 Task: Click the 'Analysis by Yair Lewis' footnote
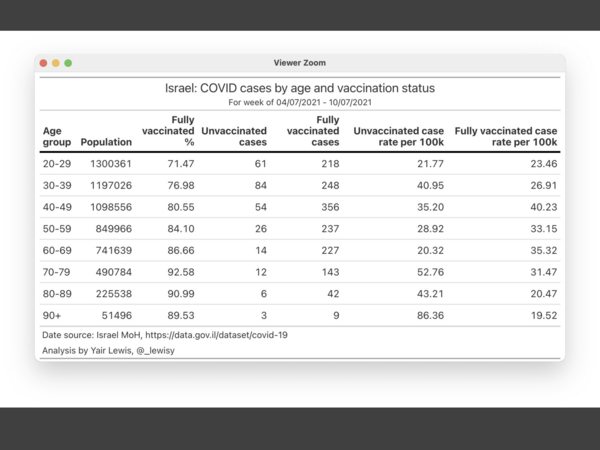pos(108,351)
